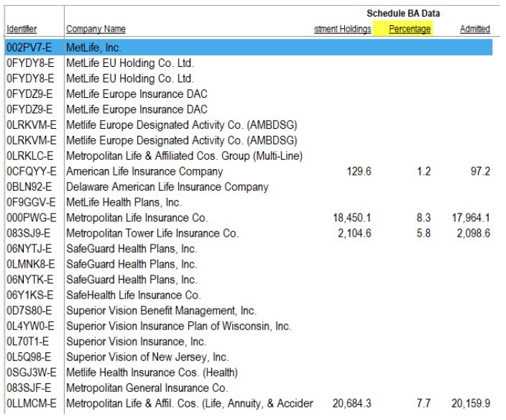Click the Admitted column header

[x=474, y=29]
